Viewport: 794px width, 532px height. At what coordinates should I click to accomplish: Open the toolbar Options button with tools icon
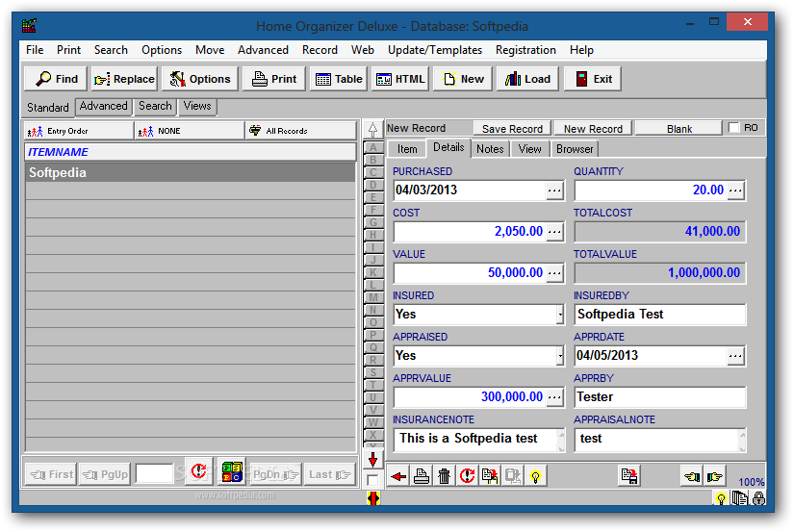tap(199, 79)
